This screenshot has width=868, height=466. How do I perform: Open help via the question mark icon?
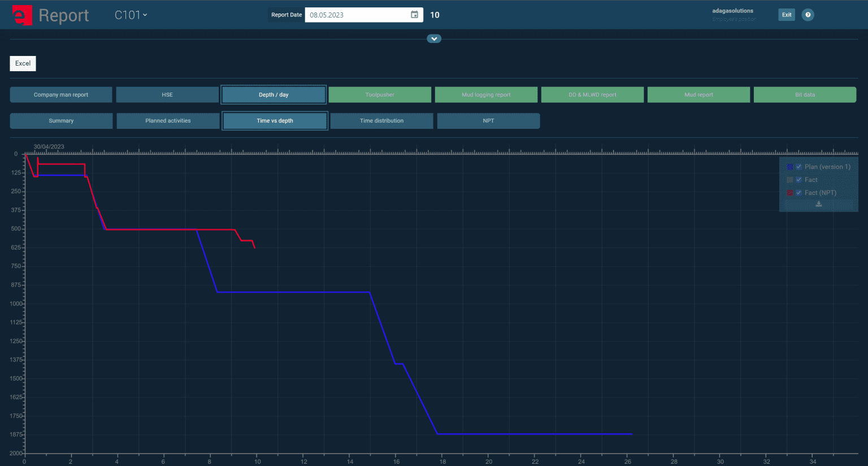point(808,15)
